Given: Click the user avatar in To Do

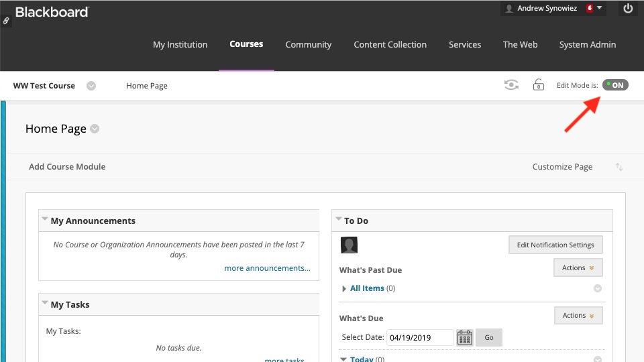Looking at the screenshot, I should (349, 245).
